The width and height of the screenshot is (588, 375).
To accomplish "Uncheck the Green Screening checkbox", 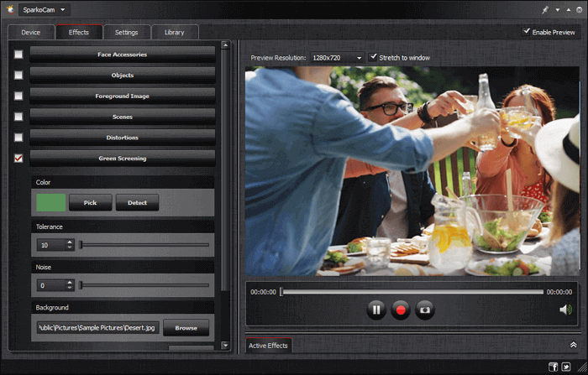I will 18,158.
